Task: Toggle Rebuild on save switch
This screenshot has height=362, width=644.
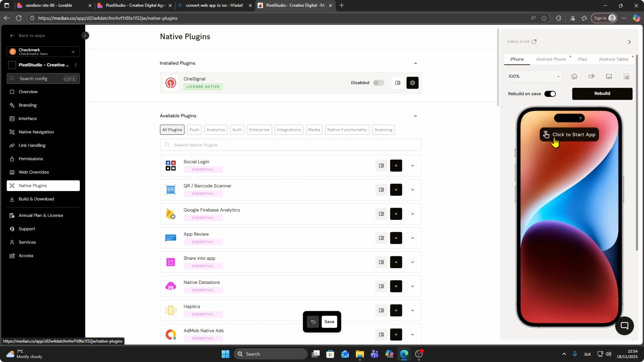Action: tap(550, 94)
